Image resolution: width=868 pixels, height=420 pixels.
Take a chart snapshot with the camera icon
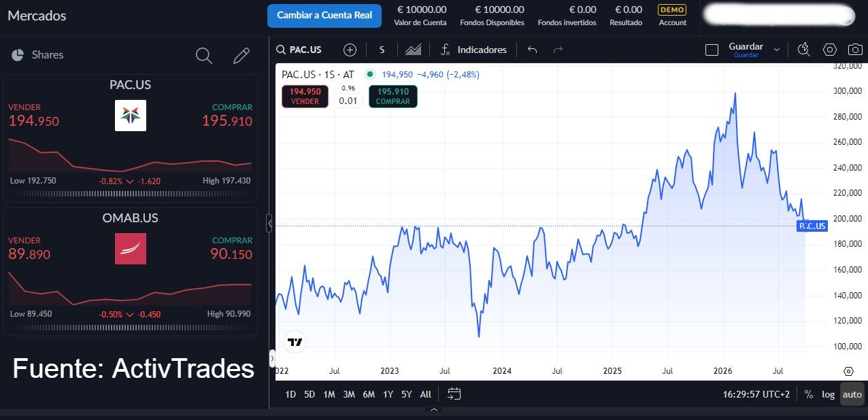[855, 50]
